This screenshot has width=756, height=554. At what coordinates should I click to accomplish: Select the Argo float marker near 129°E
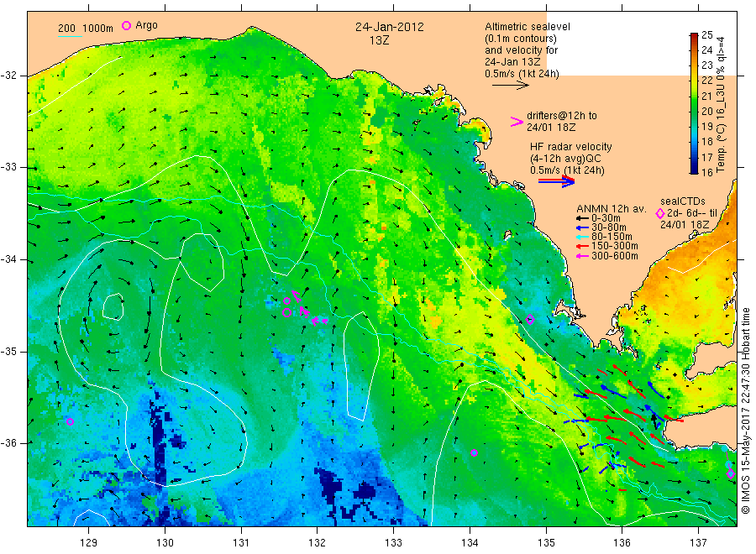click(x=70, y=421)
